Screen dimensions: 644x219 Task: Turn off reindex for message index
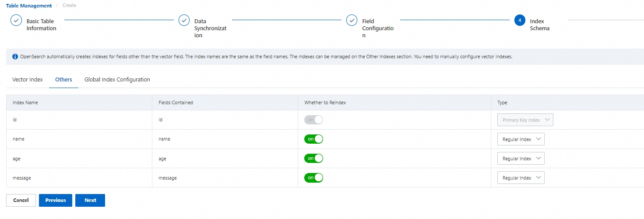[313, 178]
